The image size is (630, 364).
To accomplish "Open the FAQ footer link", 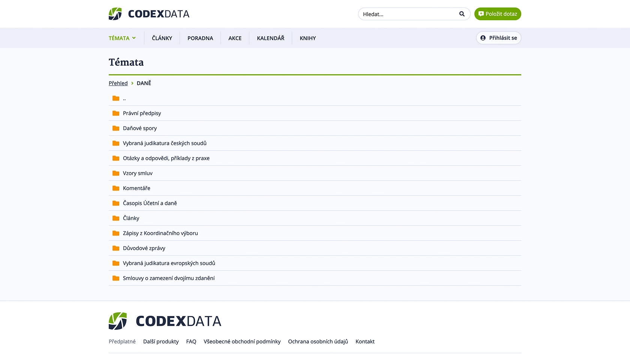I will pyautogui.click(x=191, y=342).
